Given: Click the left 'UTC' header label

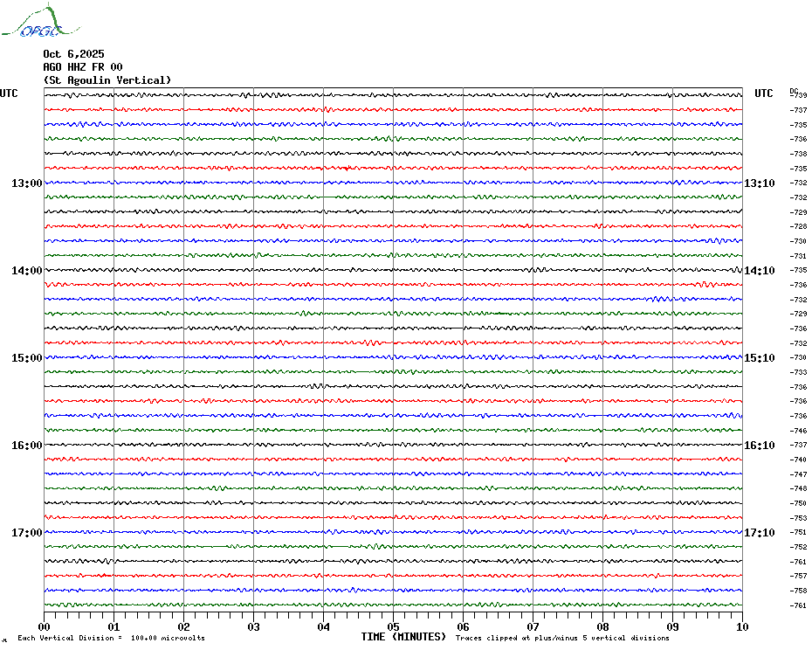Looking at the screenshot, I should pyautogui.click(x=9, y=93).
